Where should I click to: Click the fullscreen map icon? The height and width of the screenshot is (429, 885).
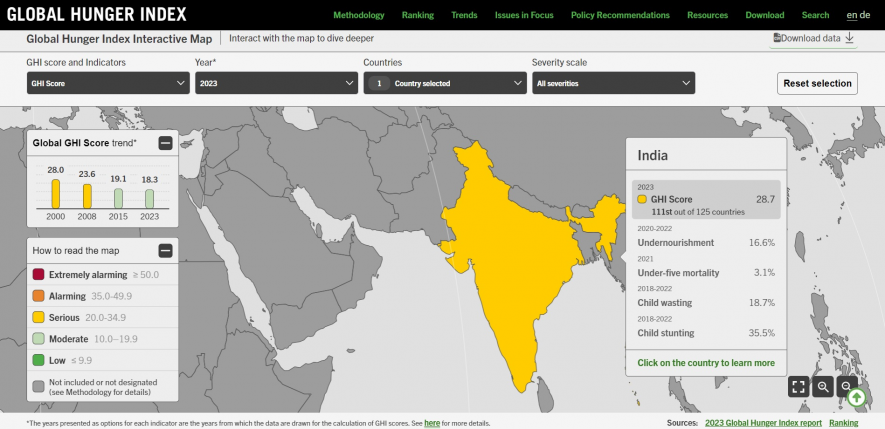(797, 386)
